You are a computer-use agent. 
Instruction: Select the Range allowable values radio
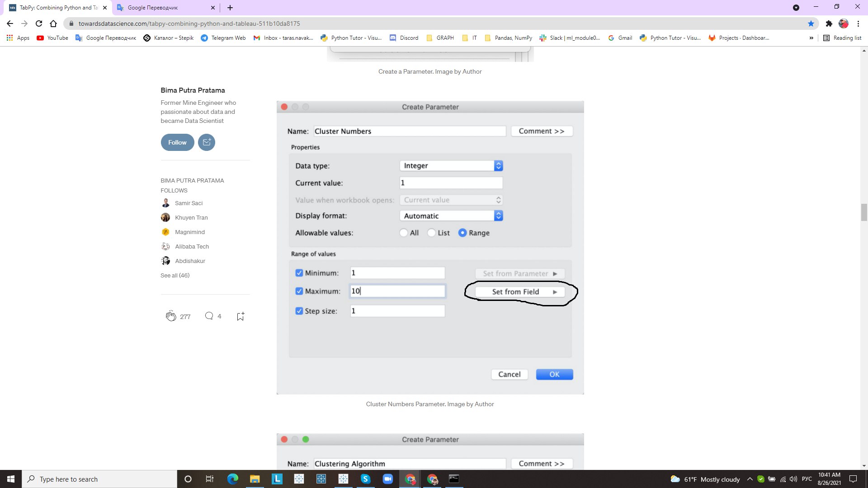tap(462, 233)
